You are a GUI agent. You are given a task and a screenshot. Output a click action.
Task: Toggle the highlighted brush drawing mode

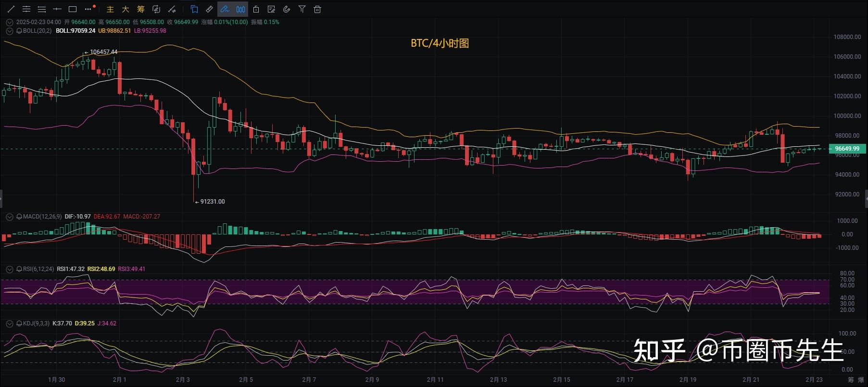coord(225,9)
